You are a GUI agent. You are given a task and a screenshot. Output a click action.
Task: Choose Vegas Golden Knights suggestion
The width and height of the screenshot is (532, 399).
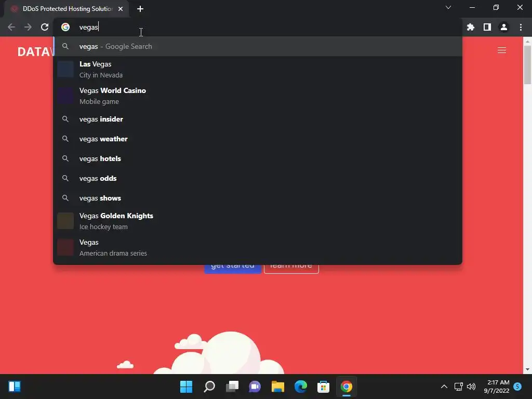click(x=258, y=221)
